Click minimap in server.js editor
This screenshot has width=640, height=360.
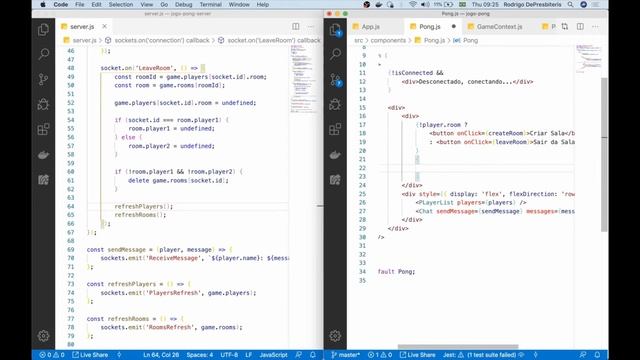point(302,78)
